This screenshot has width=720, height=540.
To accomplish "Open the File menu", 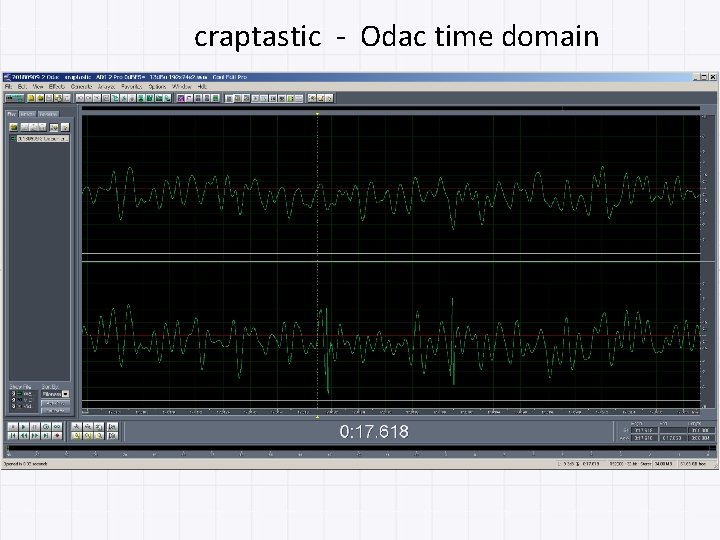I will (8, 86).
